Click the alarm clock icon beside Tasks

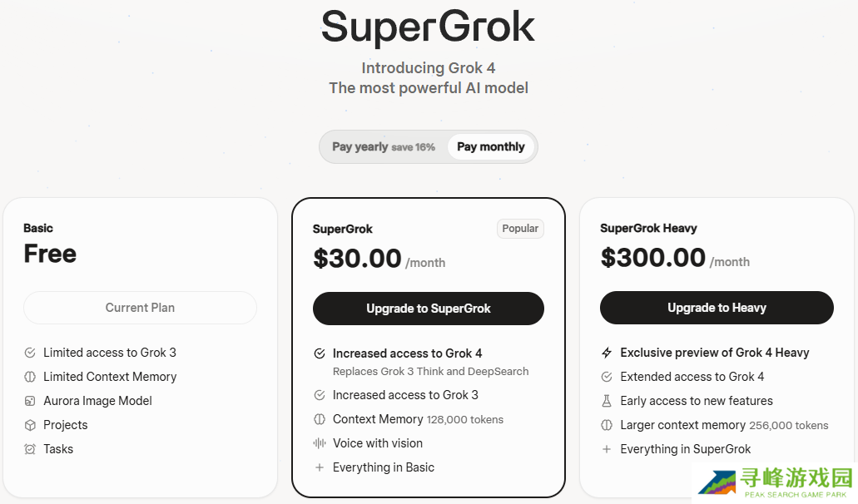(30, 449)
